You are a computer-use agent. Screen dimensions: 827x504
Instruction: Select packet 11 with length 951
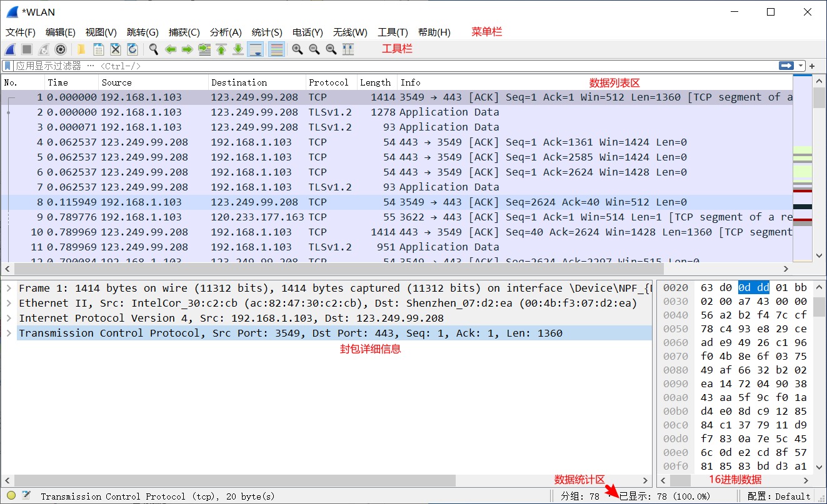click(x=396, y=247)
